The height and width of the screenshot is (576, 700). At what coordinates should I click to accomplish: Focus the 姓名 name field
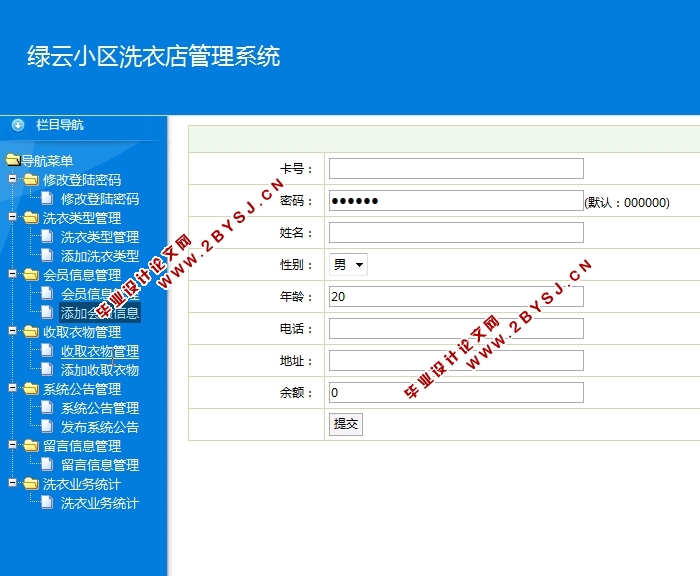tap(456, 233)
